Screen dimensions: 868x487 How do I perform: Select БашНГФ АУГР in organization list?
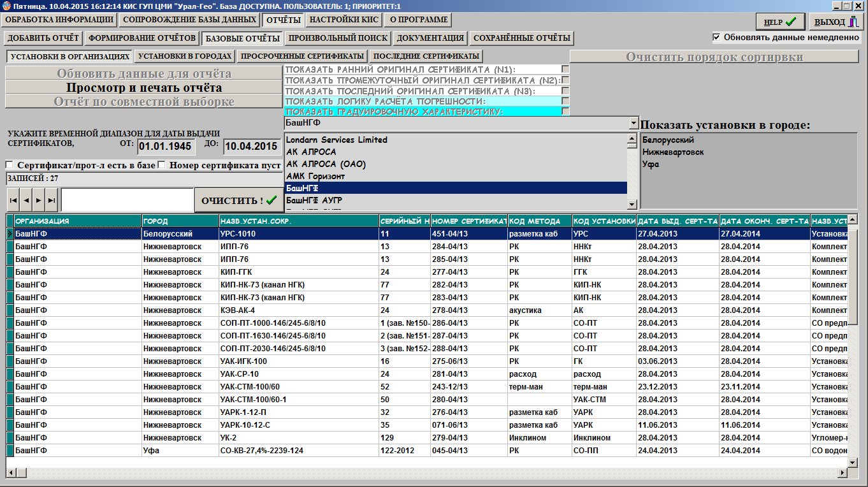(456, 200)
